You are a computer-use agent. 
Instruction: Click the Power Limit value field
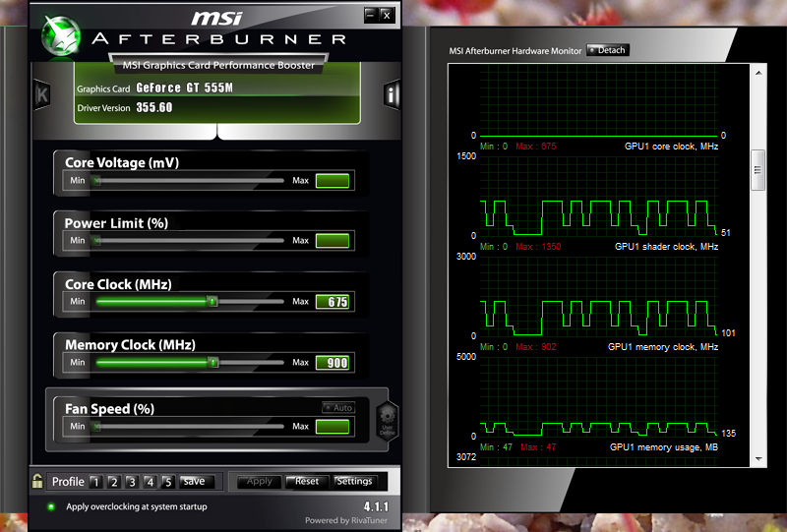[333, 241]
